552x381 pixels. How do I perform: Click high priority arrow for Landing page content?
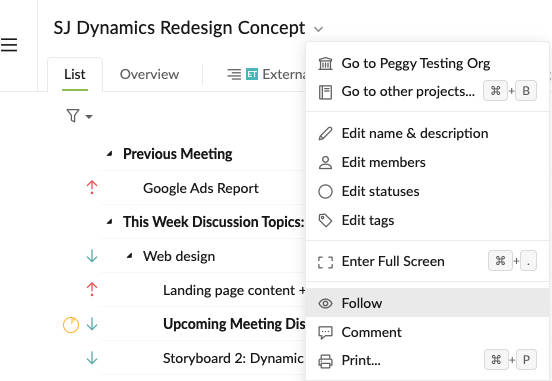pyautogui.click(x=92, y=289)
